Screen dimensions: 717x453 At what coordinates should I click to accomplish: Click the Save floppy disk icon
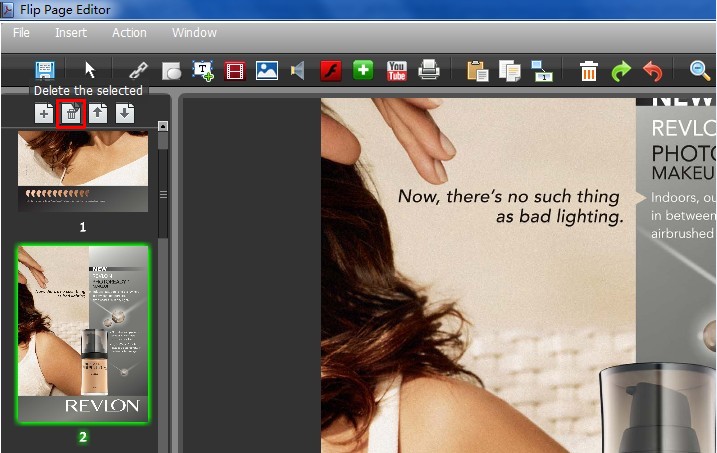[45, 71]
